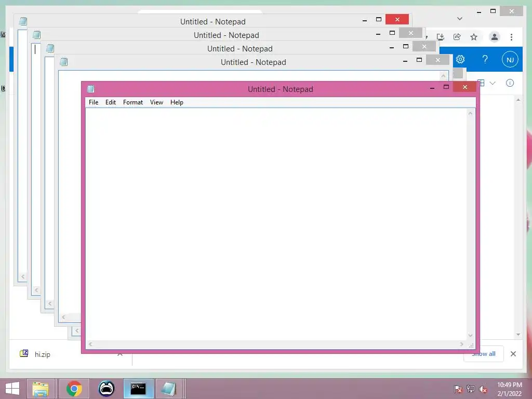Click the info details icon
The image size is (532, 399).
pos(510,83)
